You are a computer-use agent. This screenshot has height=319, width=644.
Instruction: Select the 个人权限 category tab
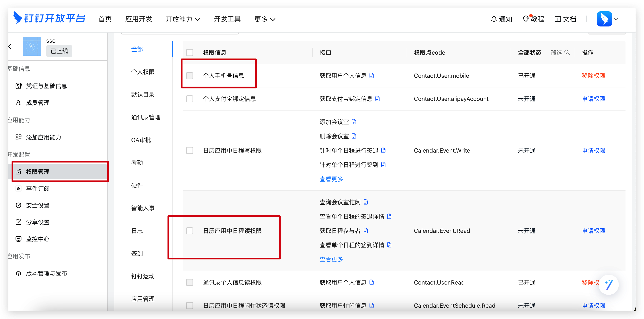pyautogui.click(x=143, y=72)
